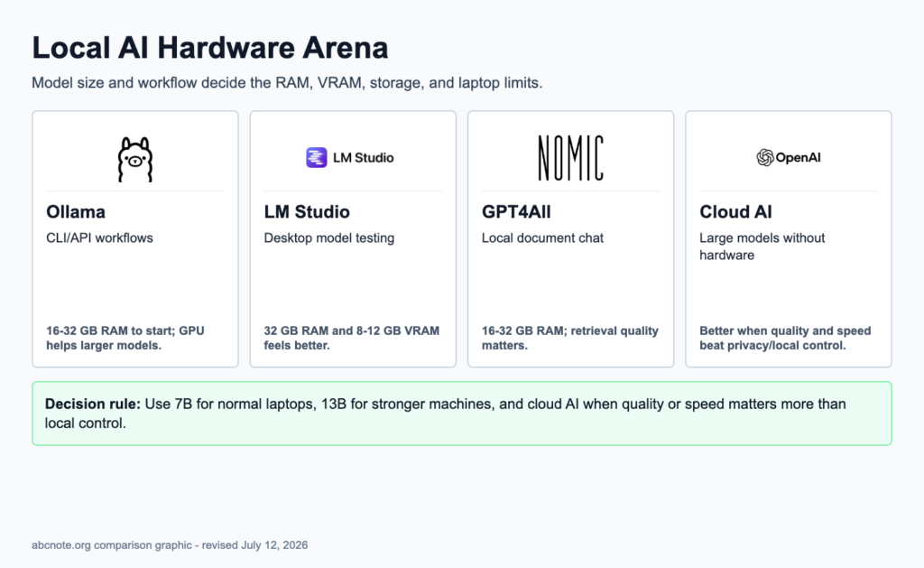Click 'Better when quality and speed' note

pyautogui.click(x=785, y=338)
